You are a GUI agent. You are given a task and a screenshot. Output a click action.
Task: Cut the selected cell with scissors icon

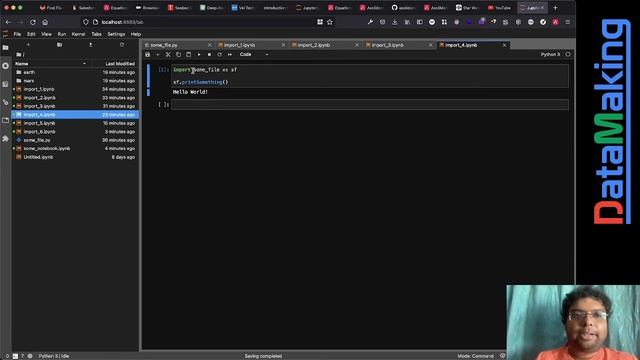coord(168,54)
